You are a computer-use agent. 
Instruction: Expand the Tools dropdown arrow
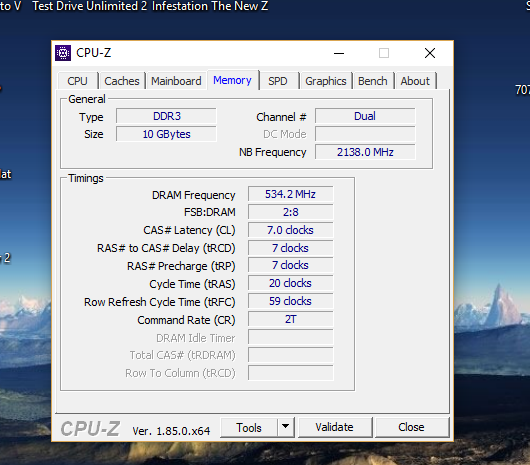286,427
